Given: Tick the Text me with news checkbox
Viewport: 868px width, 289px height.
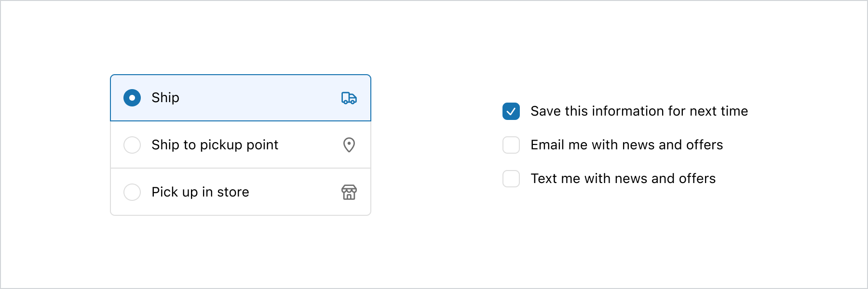Looking at the screenshot, I should (x=511, y=179).
